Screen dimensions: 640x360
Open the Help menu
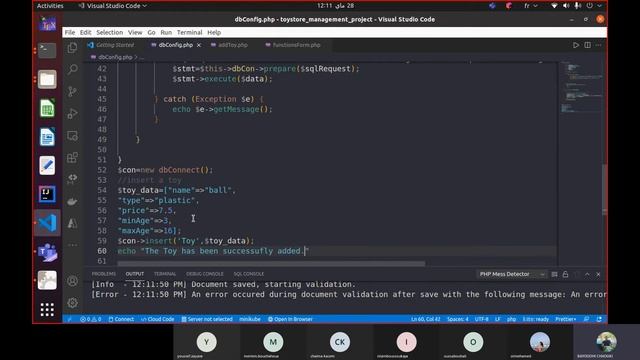pyautogui.click(x=214, y=32)
